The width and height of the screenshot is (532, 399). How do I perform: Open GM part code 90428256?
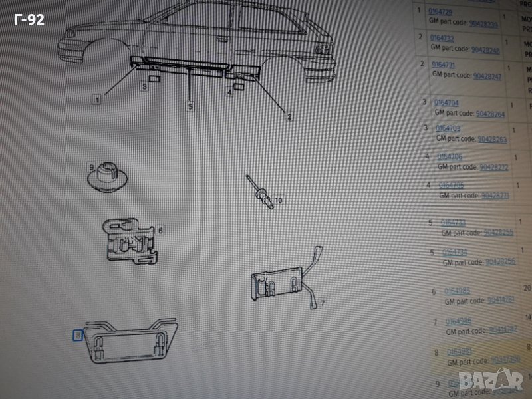click(499, 262)
